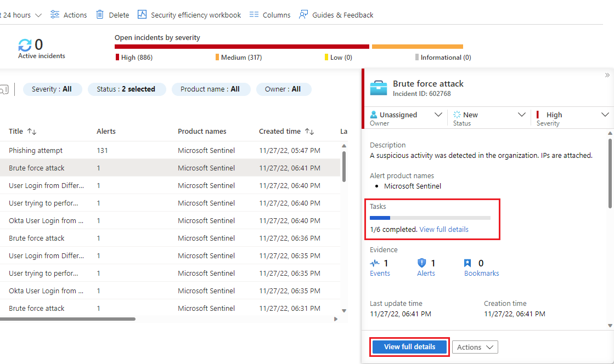Image resolution: width=614 pixels, height=364 pixels.
Task: Open View full details link under Tasks
Action: coord(444,228)
